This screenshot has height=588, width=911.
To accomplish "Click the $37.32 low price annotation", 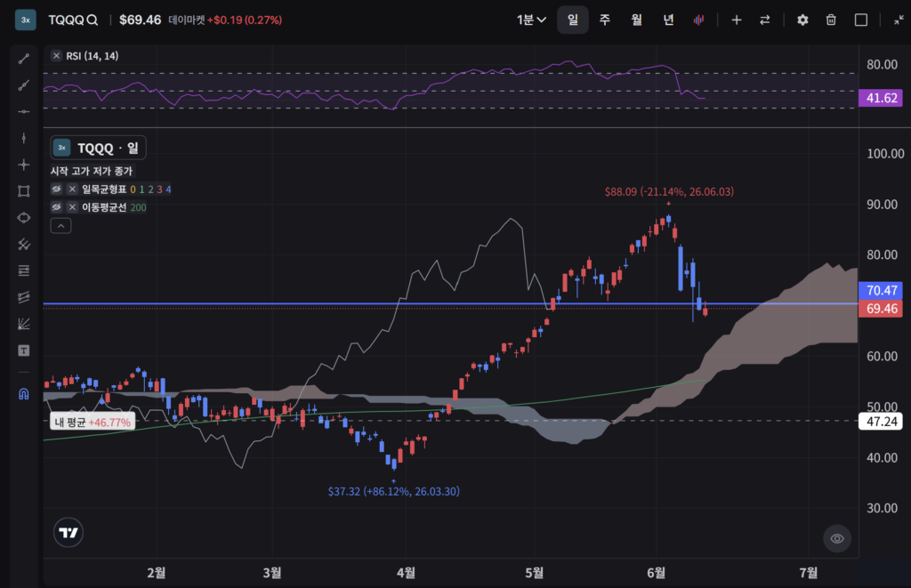I will 393,492.
